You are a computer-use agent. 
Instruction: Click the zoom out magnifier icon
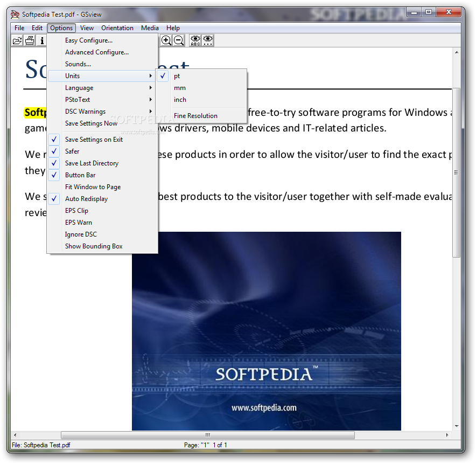coord(179,40)
